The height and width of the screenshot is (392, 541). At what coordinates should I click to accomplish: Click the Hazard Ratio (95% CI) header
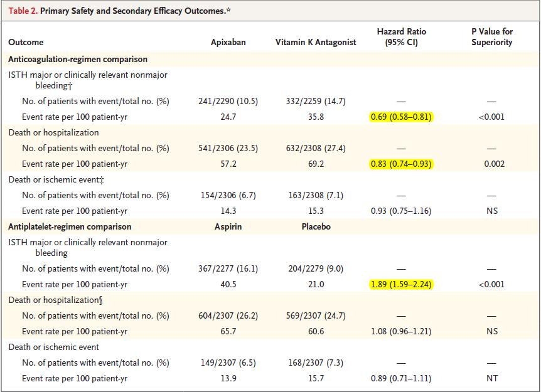[x=401, y=37]
